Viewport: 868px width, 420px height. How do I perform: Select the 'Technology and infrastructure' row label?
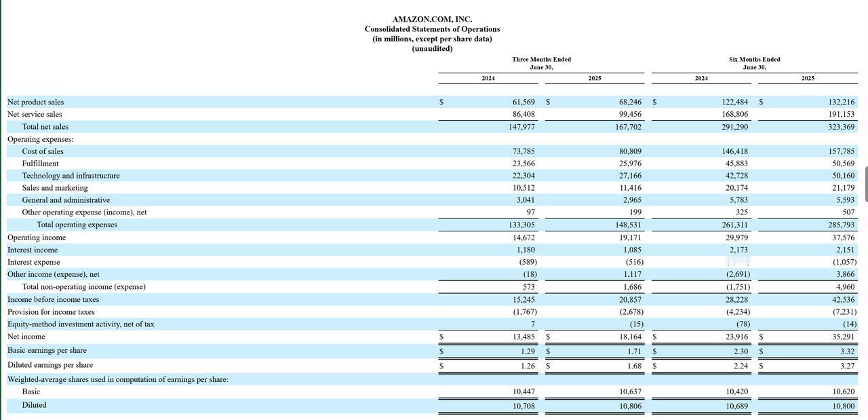(x=71, y=176)
